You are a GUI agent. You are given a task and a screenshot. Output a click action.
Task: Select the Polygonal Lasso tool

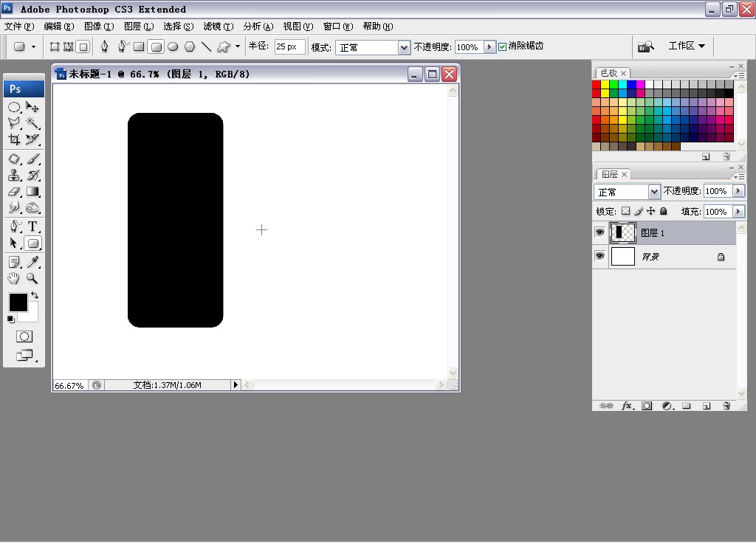click(x=14, y=123)
